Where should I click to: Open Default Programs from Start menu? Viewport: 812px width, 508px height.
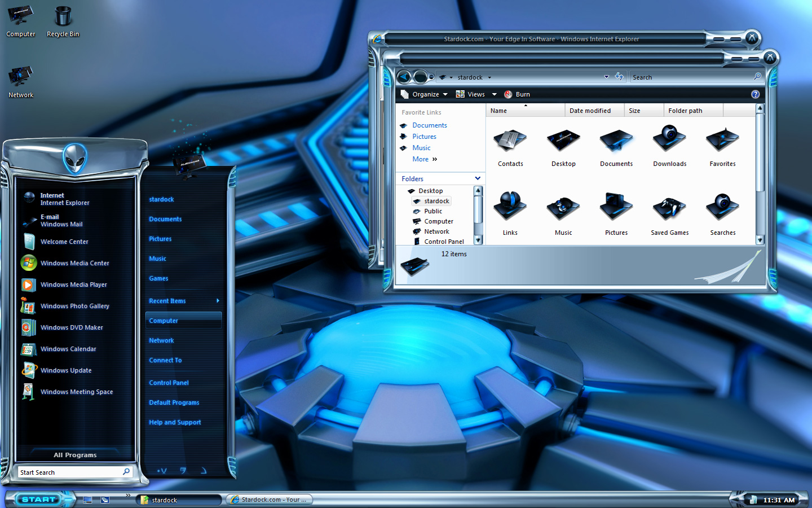coord(174,402)
